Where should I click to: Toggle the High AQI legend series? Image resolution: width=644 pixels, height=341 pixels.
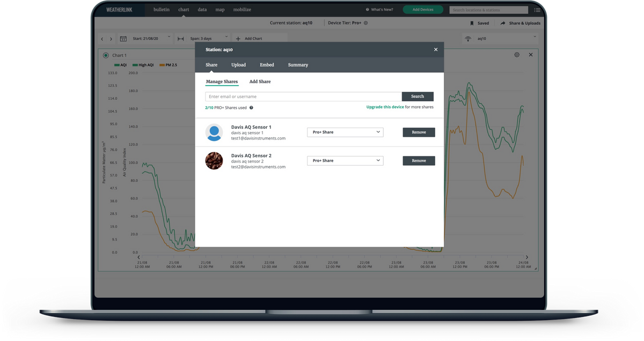pyautogui.click(x=143, y=65)
